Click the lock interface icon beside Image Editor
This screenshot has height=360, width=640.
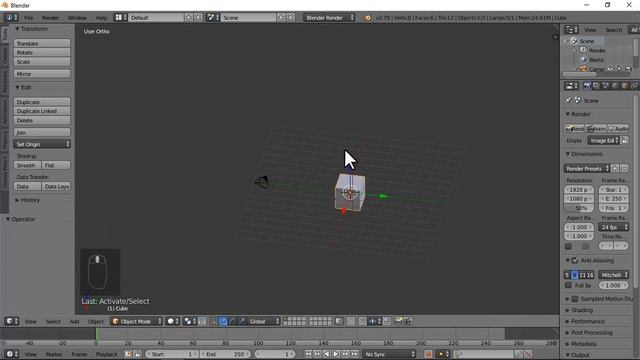coord(624,140)
